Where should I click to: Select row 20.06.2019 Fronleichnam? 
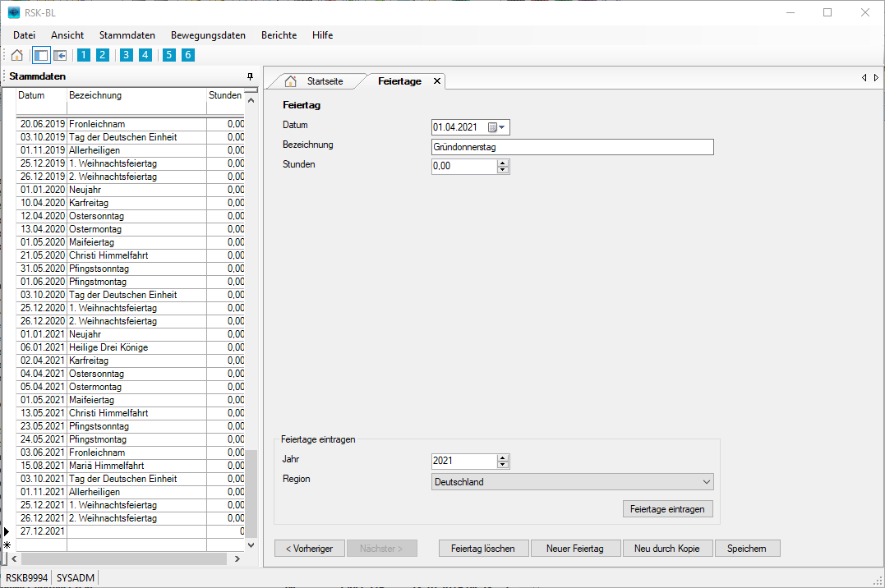pyautogui.click(x=131, y=124)
